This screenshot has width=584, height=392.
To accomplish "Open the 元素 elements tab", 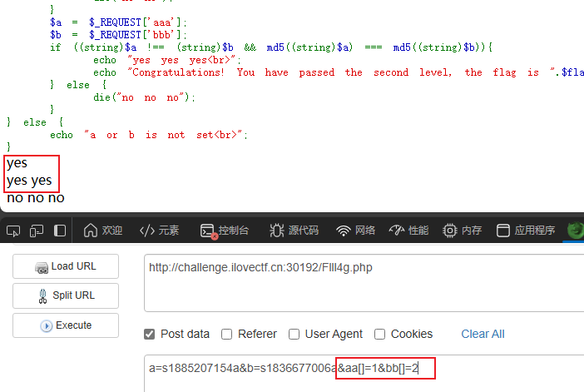I will [x=159, y=231].
